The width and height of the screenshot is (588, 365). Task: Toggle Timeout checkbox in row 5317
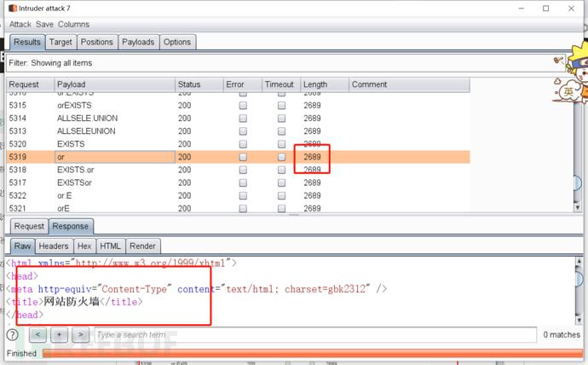click(281, 182)
